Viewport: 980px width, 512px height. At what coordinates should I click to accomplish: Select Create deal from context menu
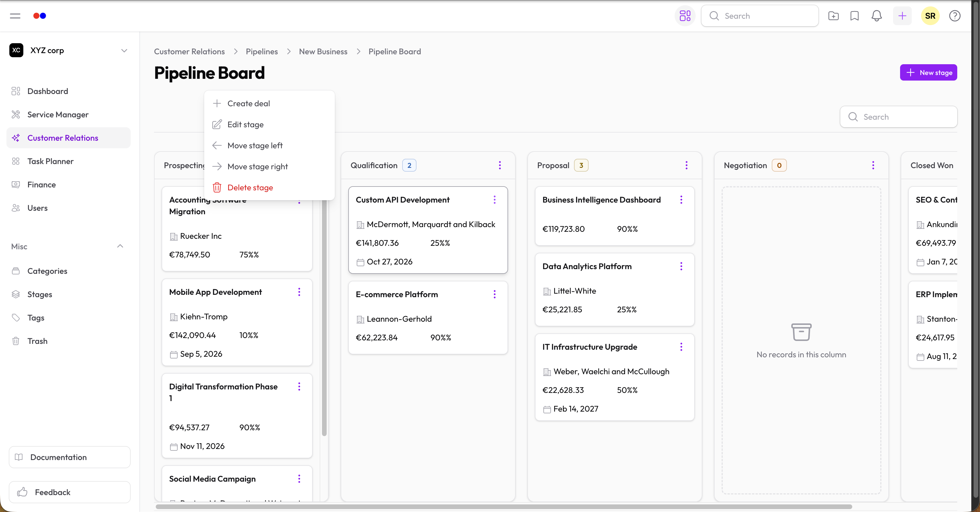[269, 104]
